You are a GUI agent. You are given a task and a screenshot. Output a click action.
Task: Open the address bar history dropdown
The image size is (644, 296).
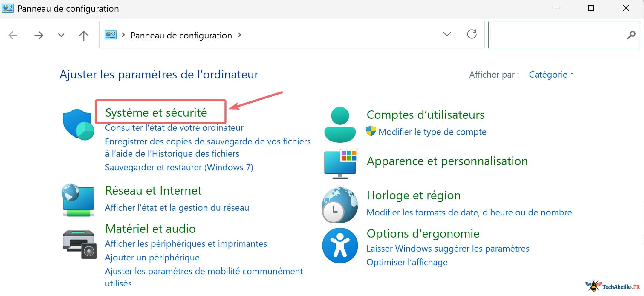coord(447,34)
